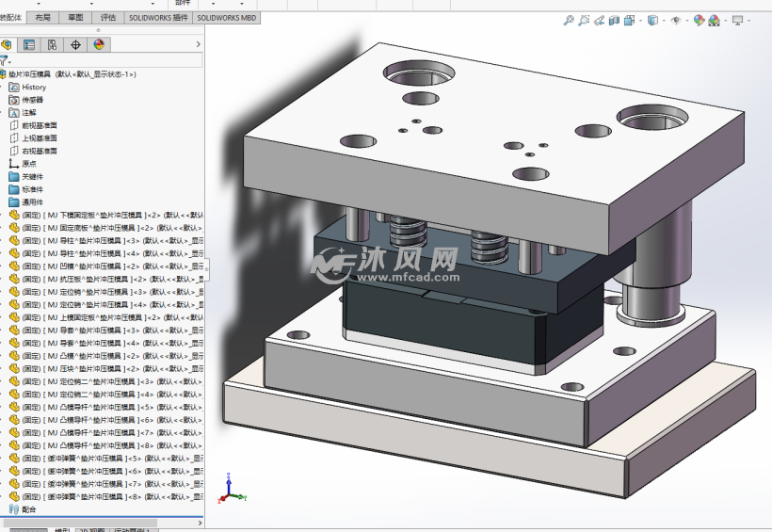This screenshot has width=772, height=532.
Task: Expand the History node in the tree
Action: click(x=3, y=88)
